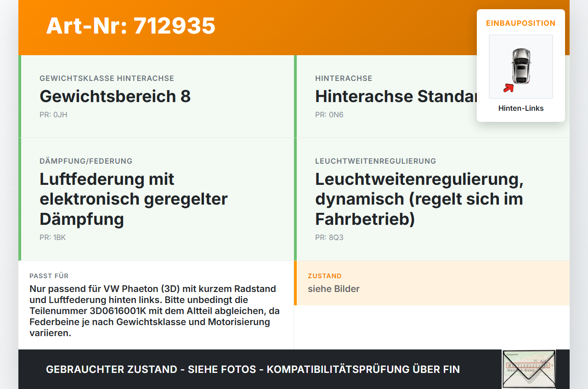588x389 pixels.
Task: Select the Luftfederung Dämpfung card title
Action: [134, 199]
